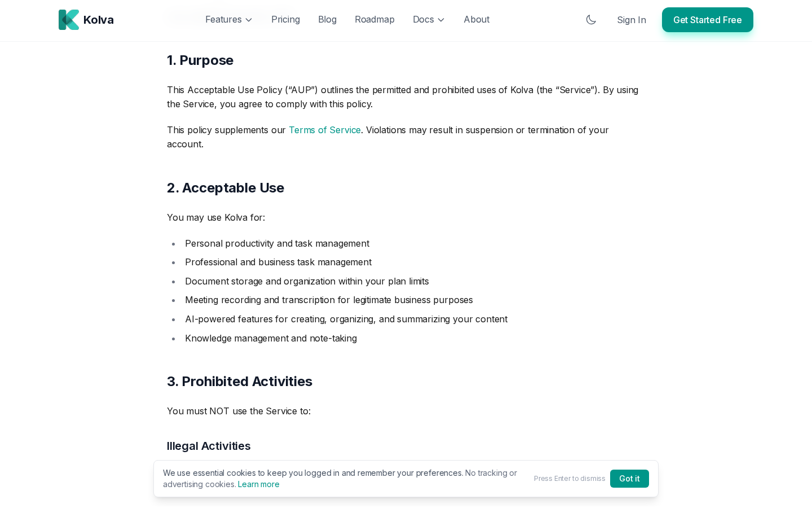The image size is (812, 508).
Task: Click the "3. Prohibited Activities" heading
Action: (240, 382)
